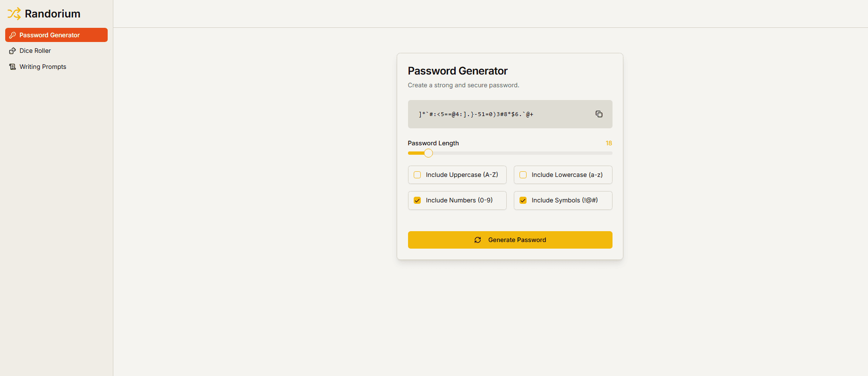Click the Randorium title text
Image resolution: width=868 pixels, height=376 pixels.
(52, 14)
